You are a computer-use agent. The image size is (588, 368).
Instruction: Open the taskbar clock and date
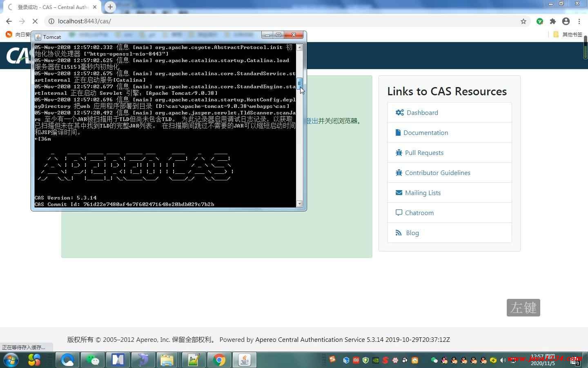tap(543, 360)
